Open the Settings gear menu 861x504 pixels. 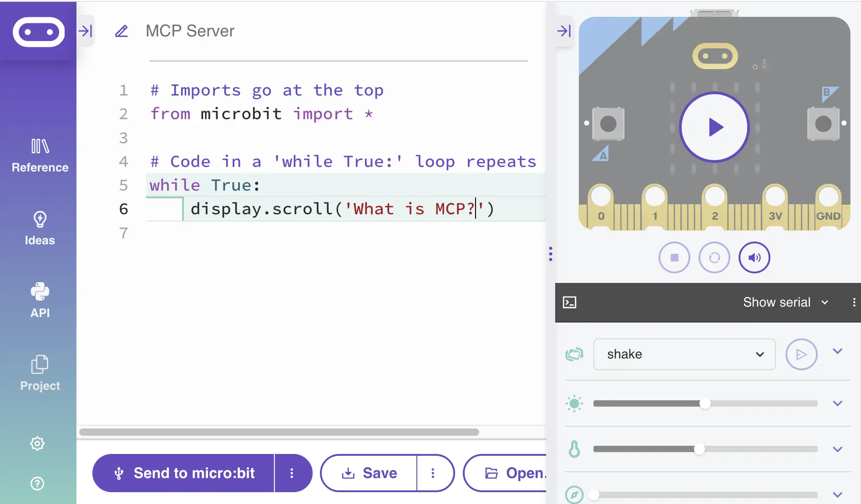[x=37, y=444]
